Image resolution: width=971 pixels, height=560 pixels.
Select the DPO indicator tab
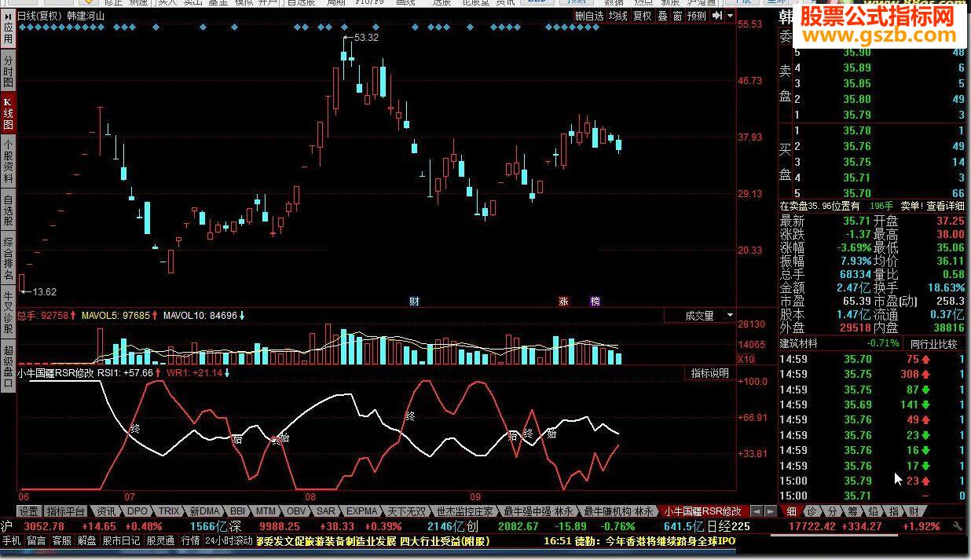coord(137,511)
